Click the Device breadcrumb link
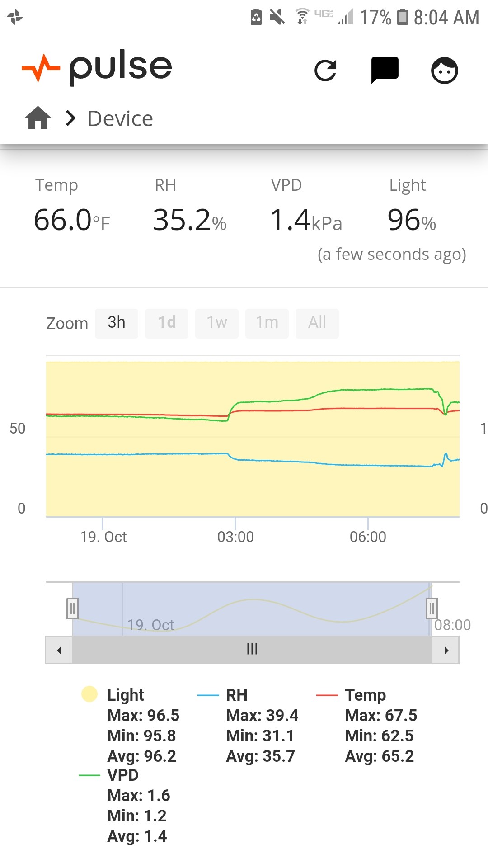 (120, 119)
